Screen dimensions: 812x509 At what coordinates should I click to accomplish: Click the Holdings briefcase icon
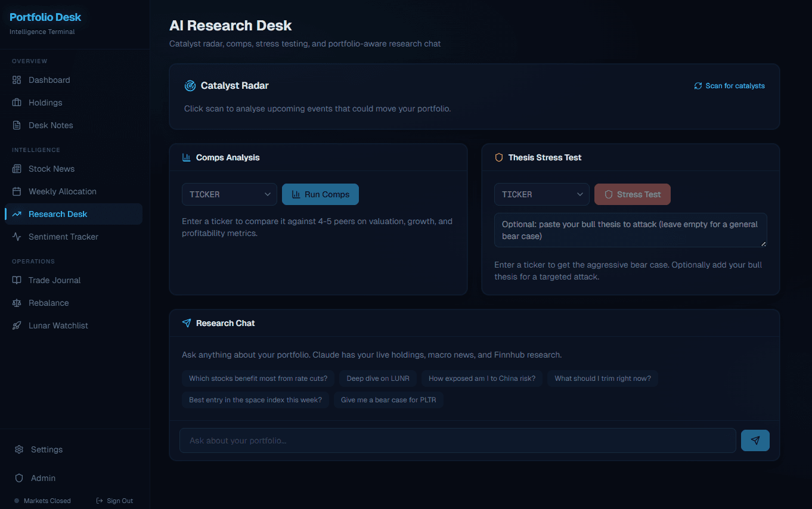pos(17,103)
